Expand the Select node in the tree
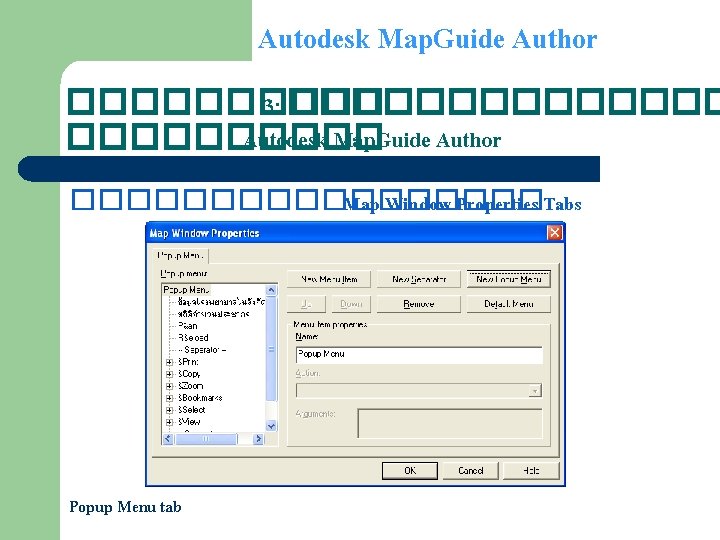 click(169, 410)
